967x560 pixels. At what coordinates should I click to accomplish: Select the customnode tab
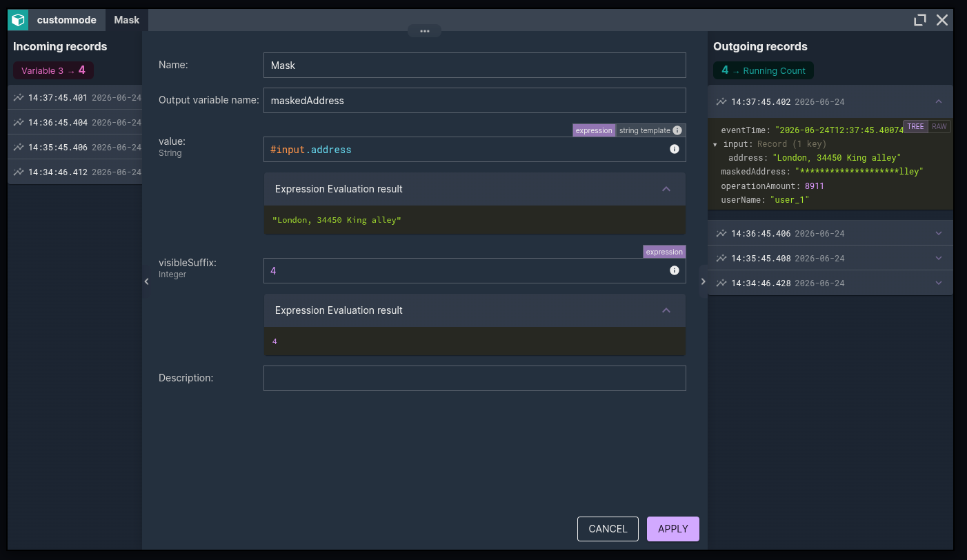click(x=67, y=20)
